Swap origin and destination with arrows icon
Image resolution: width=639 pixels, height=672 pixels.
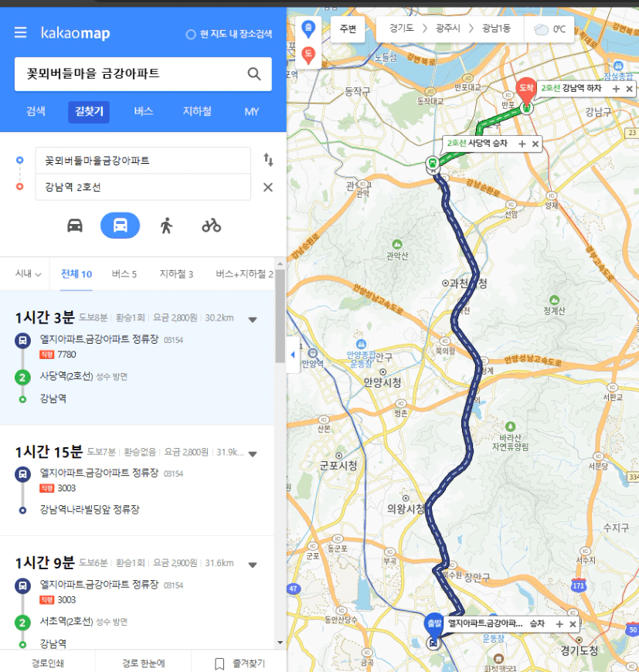click(x=268, y=160)
